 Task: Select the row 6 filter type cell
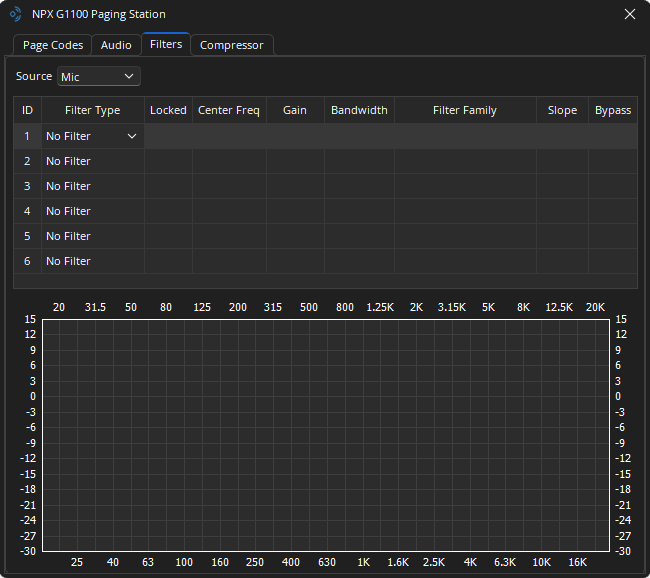pyautogui.click(x=92, y=261)
